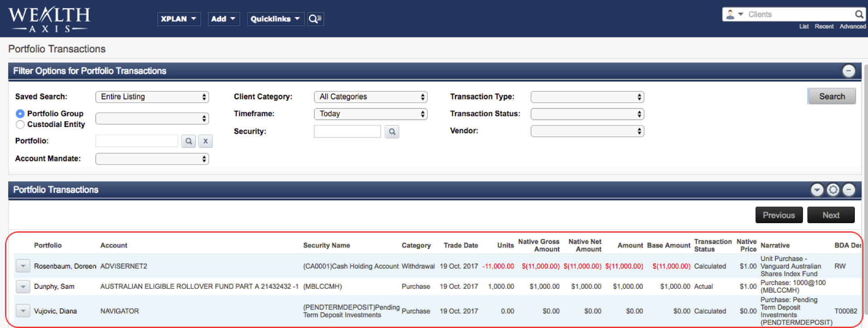The image size is (868, 328).
Task: Open the Recent link under client search
Action: click(824, 27)
